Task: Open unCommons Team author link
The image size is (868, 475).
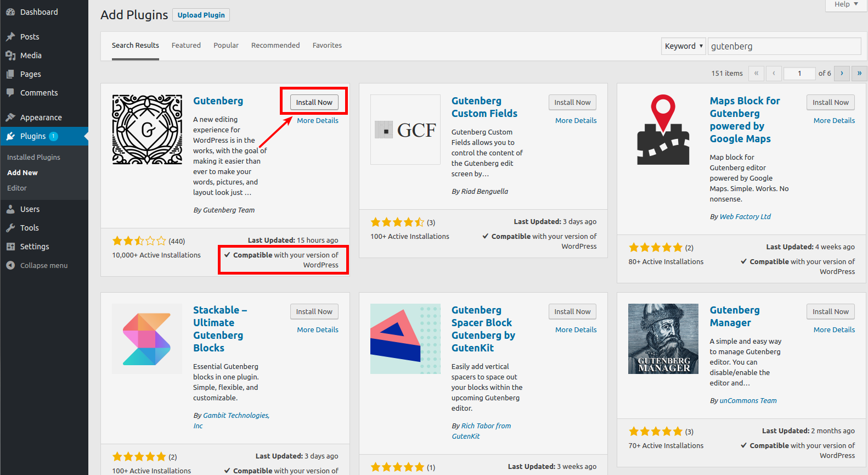Action: (748, 400)
